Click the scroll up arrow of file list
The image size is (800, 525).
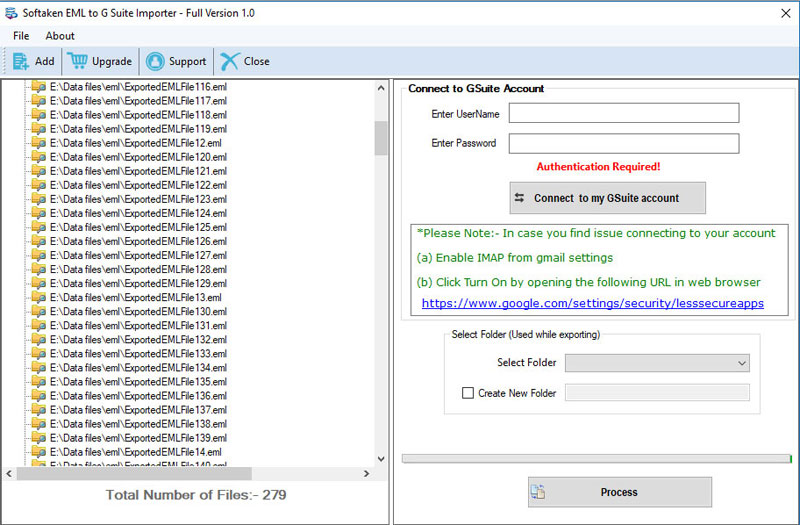pos(381,88)
